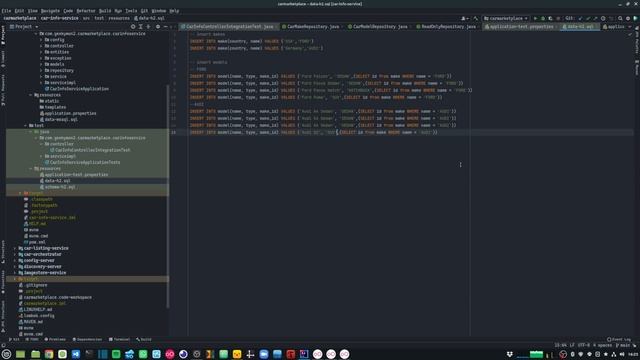
Task: Open IntelliJ IDEA icon in taskbar
Action: 304,354
